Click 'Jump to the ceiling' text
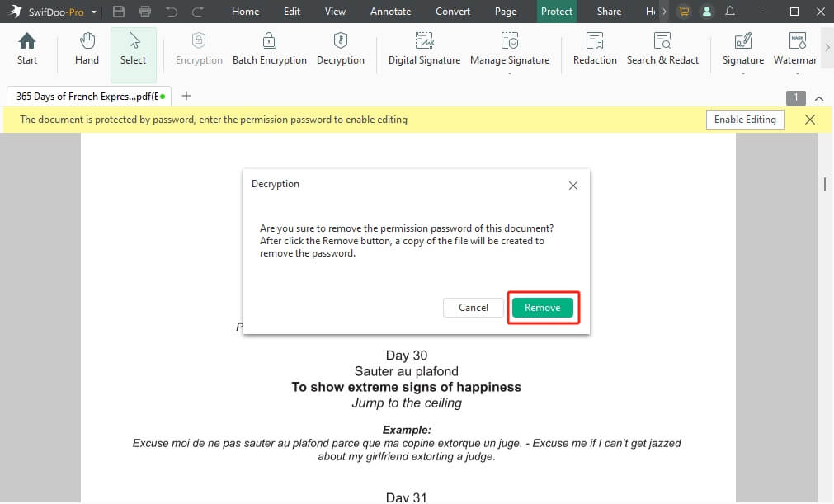The height and width of the screenshot is (504, 834). (x=407, y=403)
